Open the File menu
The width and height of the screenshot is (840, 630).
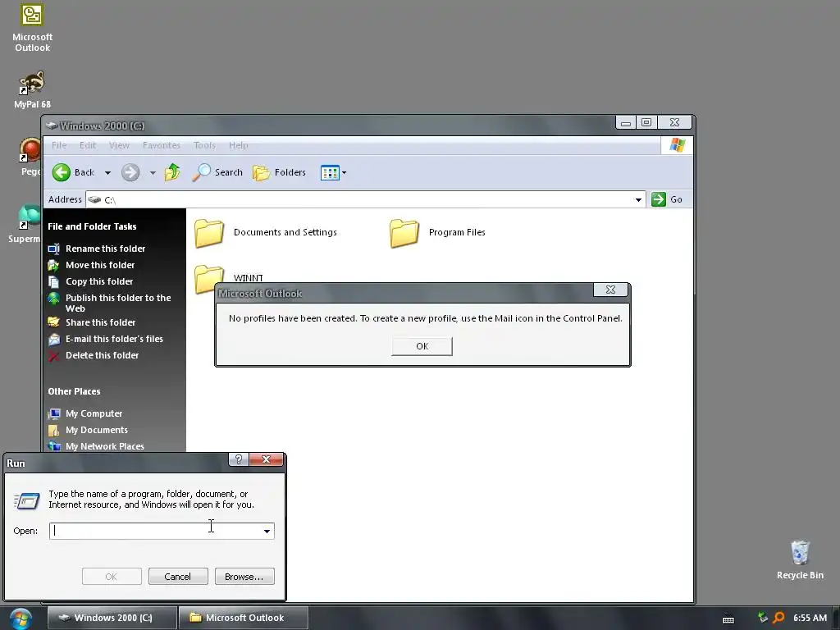click(59, 145)
